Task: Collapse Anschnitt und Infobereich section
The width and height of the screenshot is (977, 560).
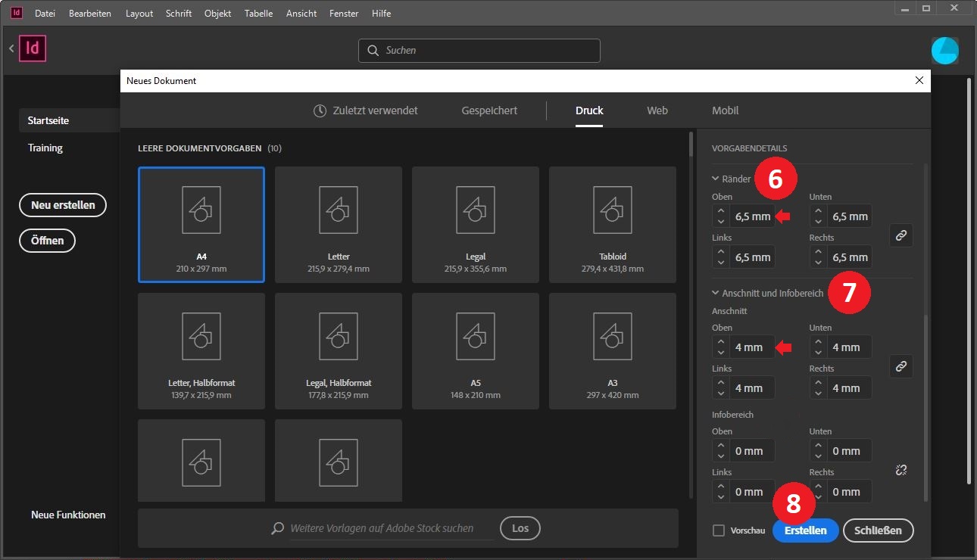Action: coord(716,293)
